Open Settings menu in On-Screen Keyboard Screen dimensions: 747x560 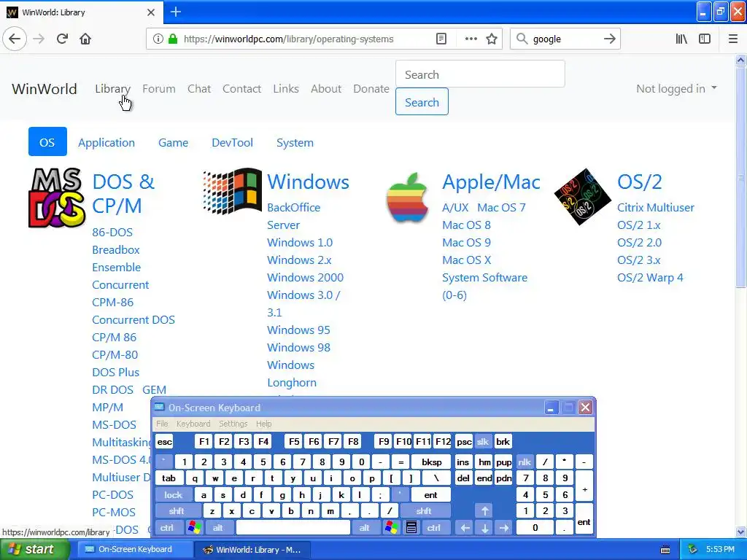pyautogui.click(x=233, y=424)
